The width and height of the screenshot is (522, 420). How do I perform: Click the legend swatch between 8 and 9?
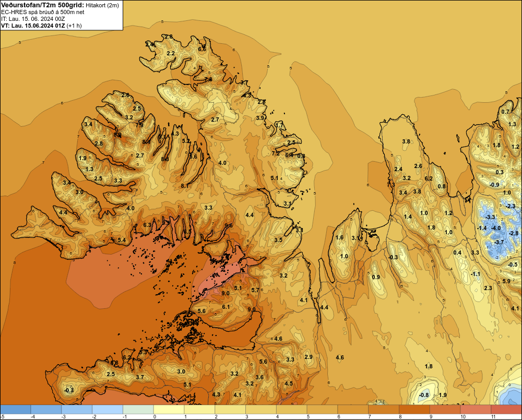pyautogui.click(x=414, y=410)
